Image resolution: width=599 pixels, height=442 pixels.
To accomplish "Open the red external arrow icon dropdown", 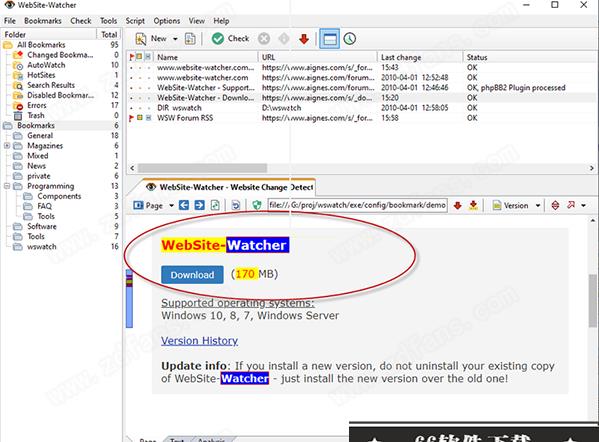I will coord(583,206).
